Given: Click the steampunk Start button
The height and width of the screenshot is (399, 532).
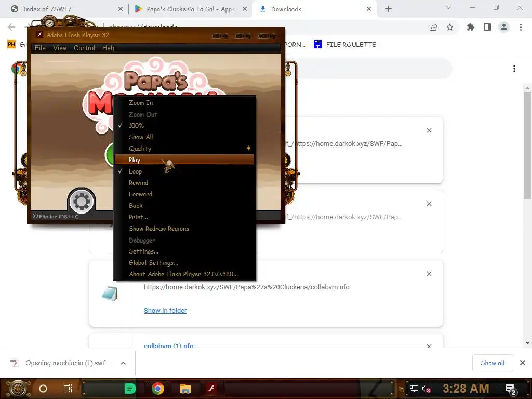Looking at the screenshot, I should coord(18,389).
